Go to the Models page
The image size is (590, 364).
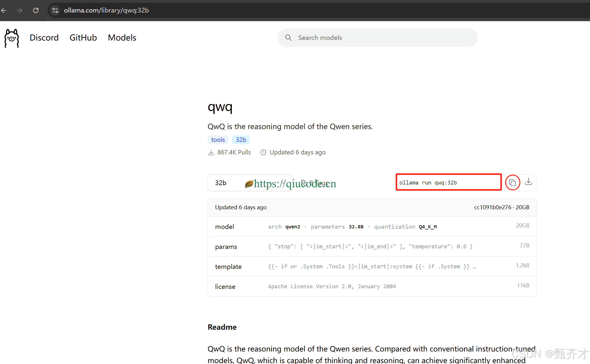[122, 38]
